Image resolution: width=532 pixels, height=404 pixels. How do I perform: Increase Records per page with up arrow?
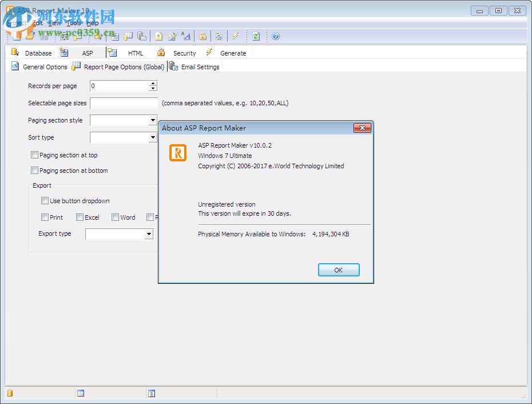pos(153,83)
